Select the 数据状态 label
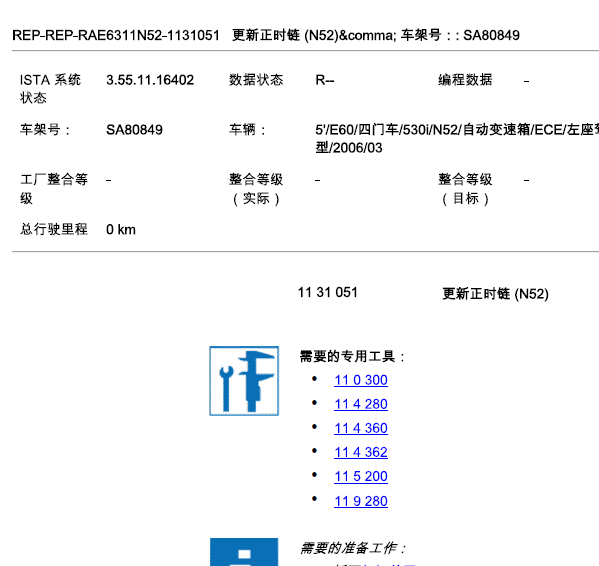The width and height of the screenshot is (599, 566). coord(256,80)
